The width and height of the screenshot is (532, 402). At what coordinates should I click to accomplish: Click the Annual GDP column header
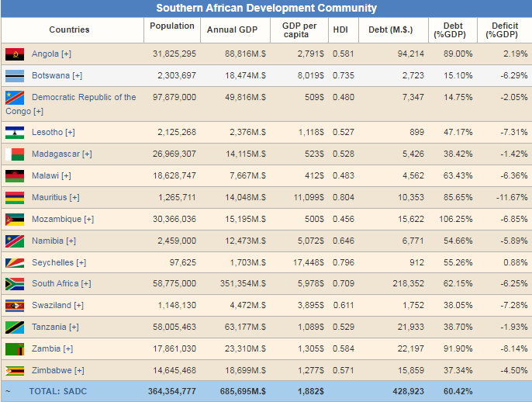click(x=233, y=29)
